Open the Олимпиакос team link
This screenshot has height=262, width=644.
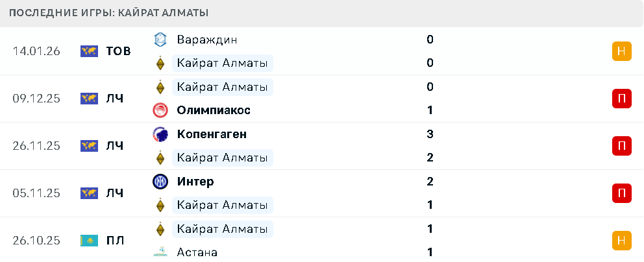click(213, 110)
